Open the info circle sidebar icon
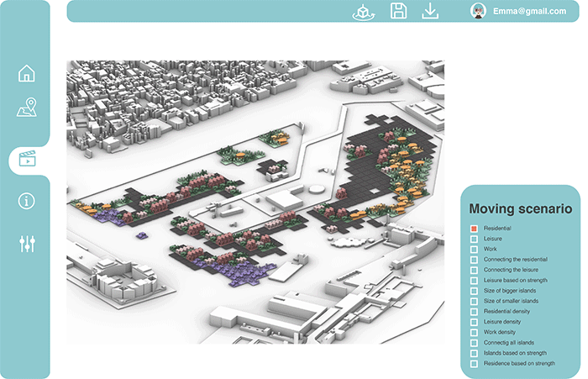588x379 pixels. [x=27, y=201]
